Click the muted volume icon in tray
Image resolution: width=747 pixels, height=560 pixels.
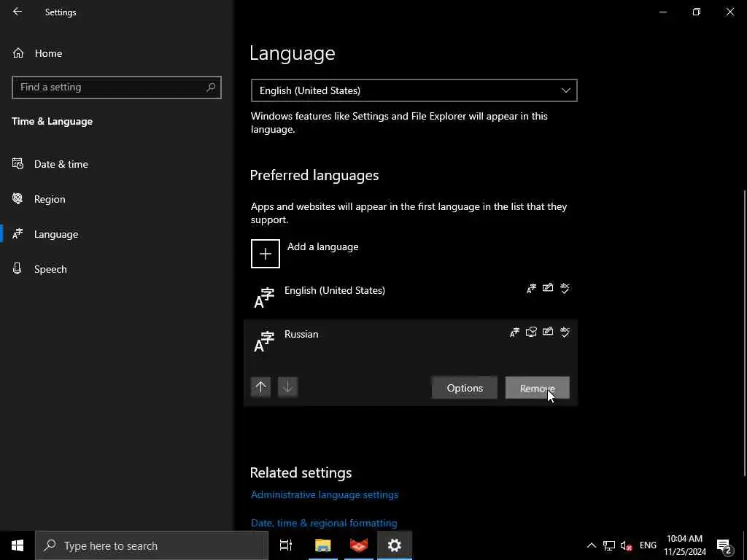point(626,545)
